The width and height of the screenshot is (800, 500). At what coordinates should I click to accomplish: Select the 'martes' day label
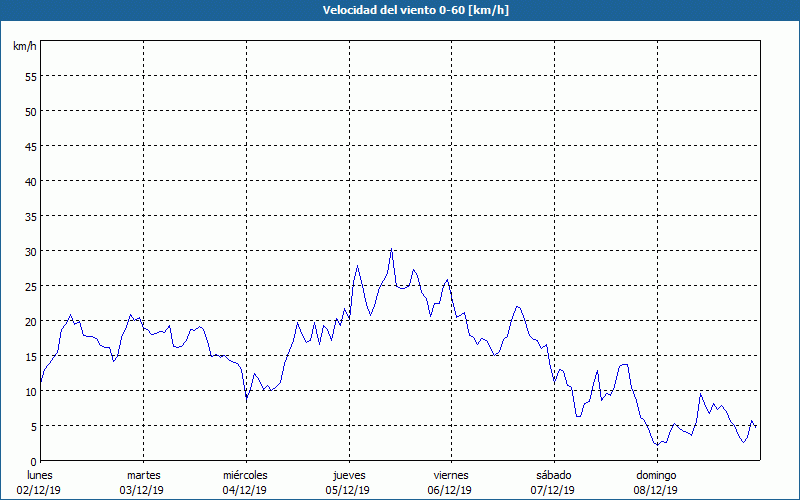pyautogui.click(x=144, y=475)
